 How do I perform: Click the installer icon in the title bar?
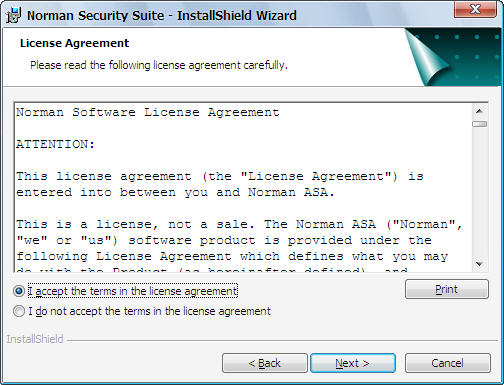[x=14, y=15]
